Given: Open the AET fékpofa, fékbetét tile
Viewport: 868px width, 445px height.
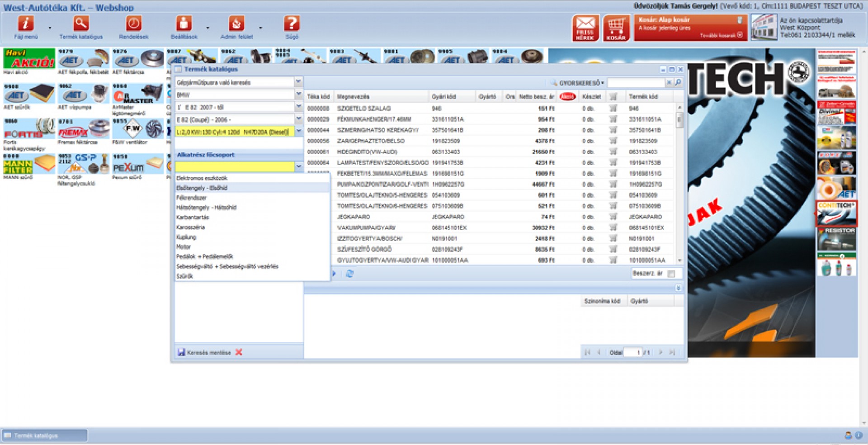Looking at the screenshot, I should coord(83,62).
